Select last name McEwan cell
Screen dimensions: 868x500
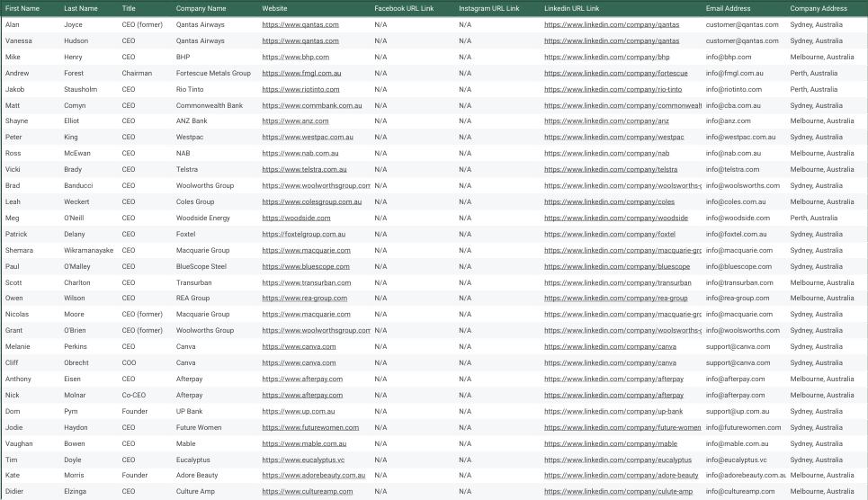pyautogui.click(x=77, y=154)
